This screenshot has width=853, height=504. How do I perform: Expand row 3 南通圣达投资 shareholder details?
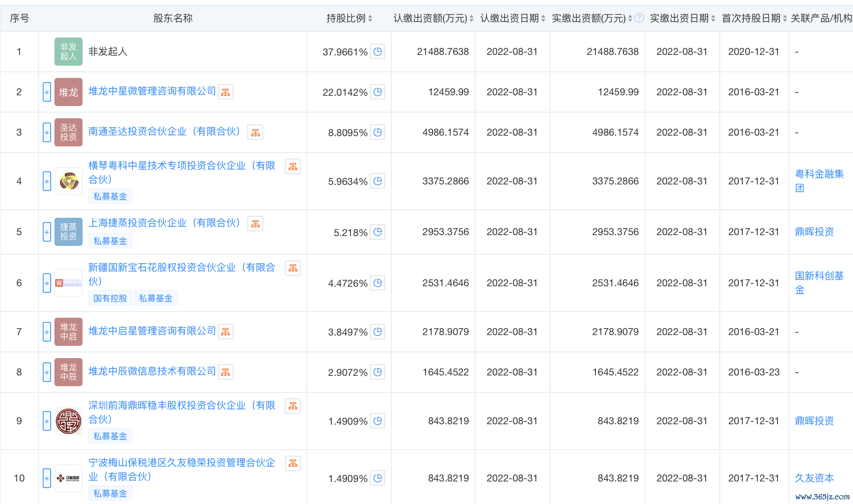[47, 133]
